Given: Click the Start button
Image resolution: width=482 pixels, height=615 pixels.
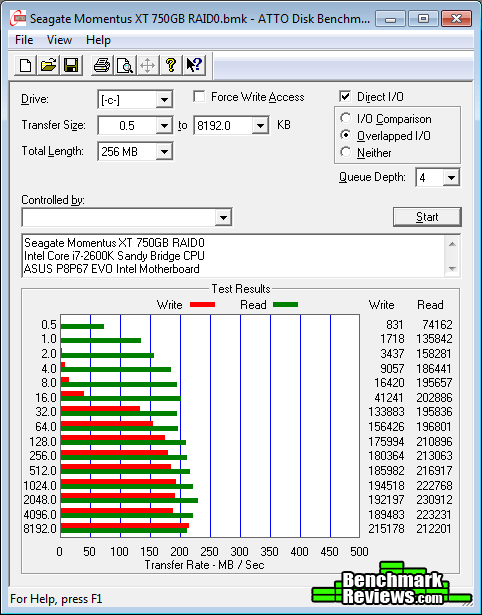Looking at the screenshot, I should point(427,217).
